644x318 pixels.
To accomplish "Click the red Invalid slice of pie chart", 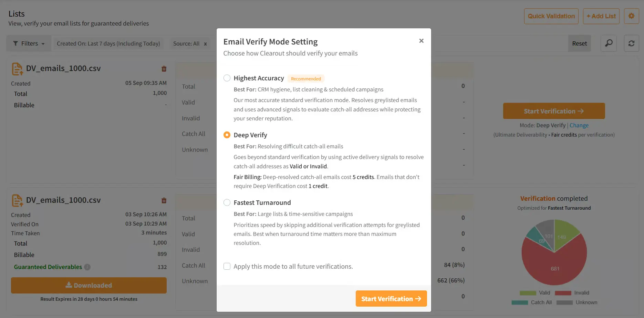I will [555, 266].
